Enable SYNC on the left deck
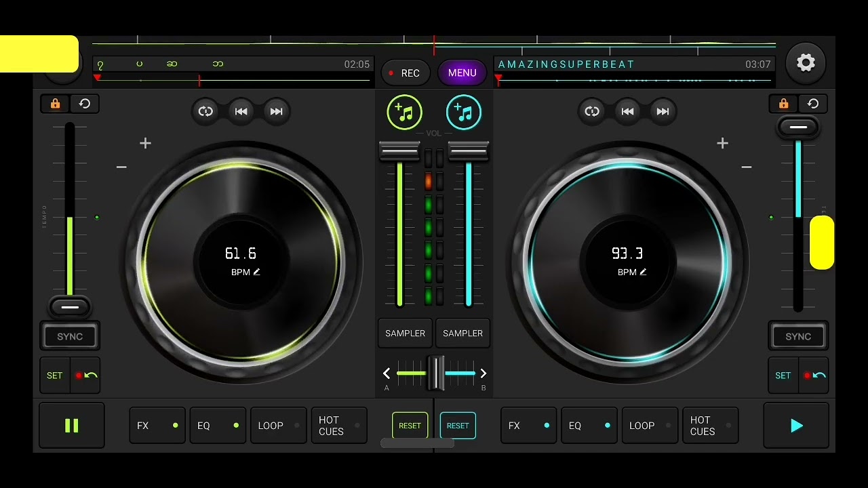 pyautogui.click(x=70, y=336)
